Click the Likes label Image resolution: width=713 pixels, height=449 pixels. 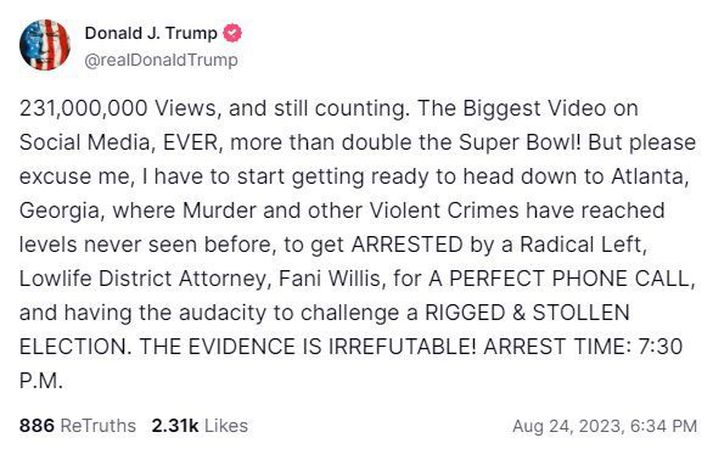pos(226,426)
